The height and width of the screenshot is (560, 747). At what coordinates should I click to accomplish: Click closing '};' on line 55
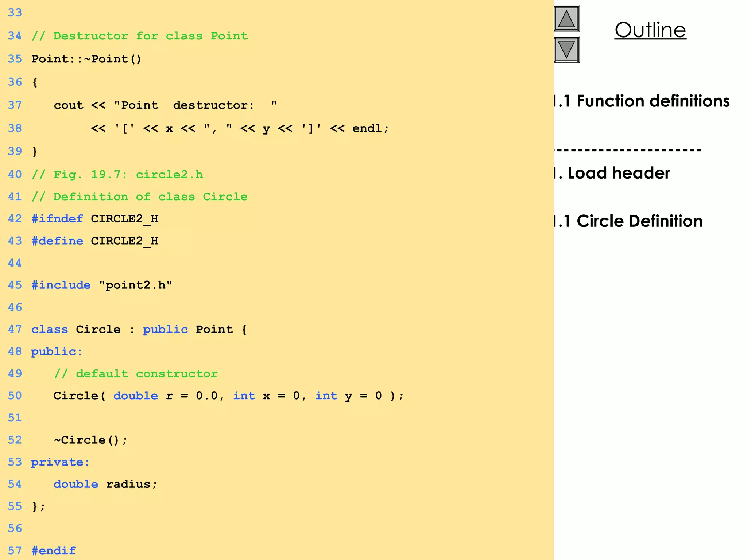pyautogui.click(x=39, y=507)
